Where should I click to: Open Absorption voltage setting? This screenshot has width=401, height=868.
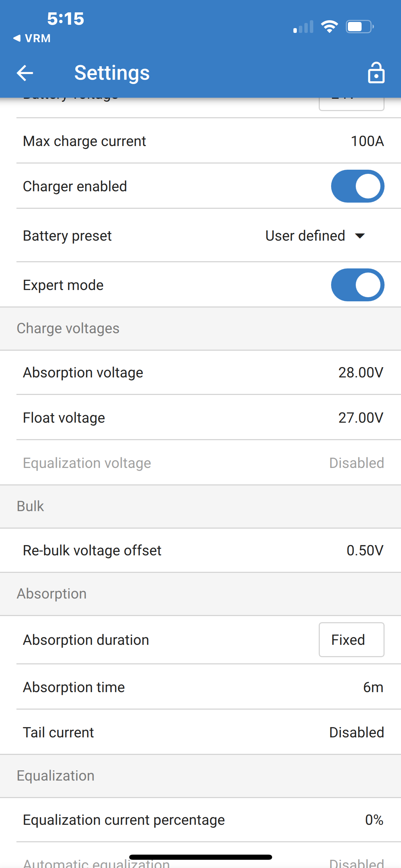(x=361, y=373)
